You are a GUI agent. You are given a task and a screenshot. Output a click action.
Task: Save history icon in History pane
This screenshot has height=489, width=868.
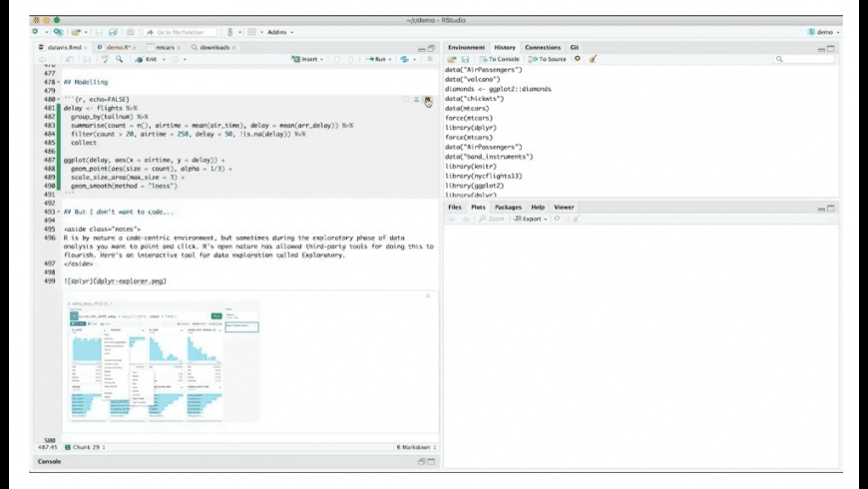(x=465, y=59)
